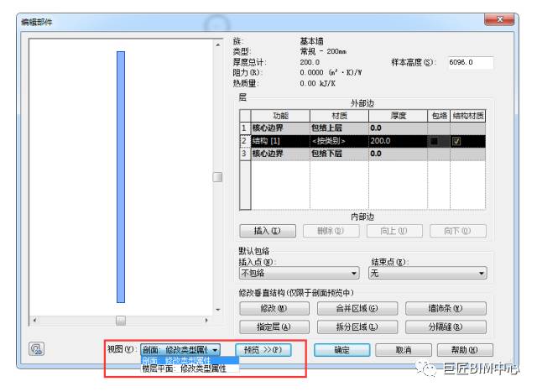This screenshot has height=392, width=537.
Task: Open the 插入点 wrapping dropdown
Action: [299, 273]
